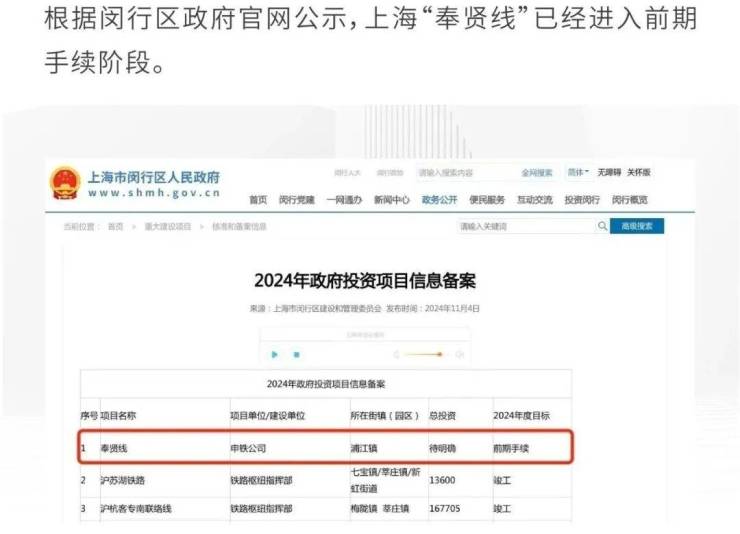The image size is (740, 534).
Task: Click the 高级搜索 button
Action: coord(637,227)
